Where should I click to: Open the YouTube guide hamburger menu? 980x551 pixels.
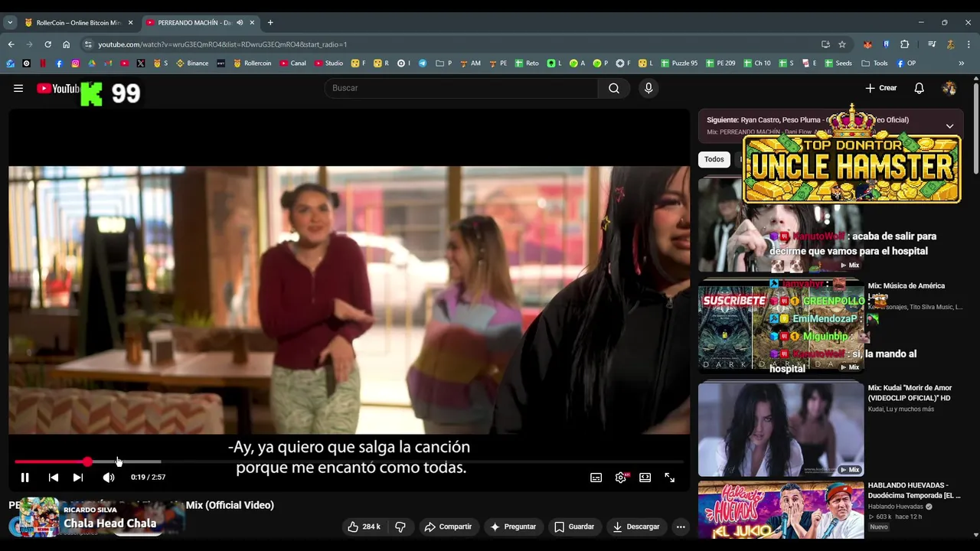point(18,88)
